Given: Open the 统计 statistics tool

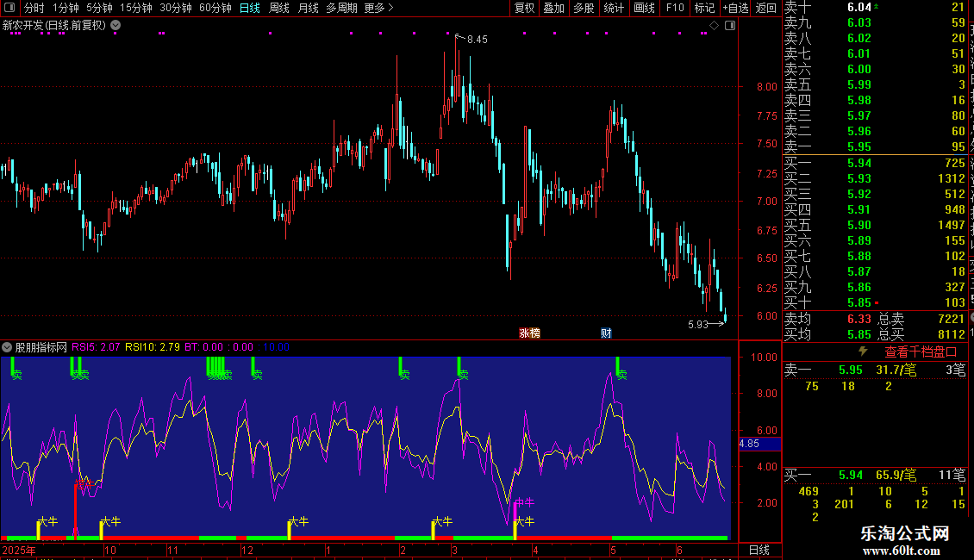Looking at the screenshot, I should 614,8.
